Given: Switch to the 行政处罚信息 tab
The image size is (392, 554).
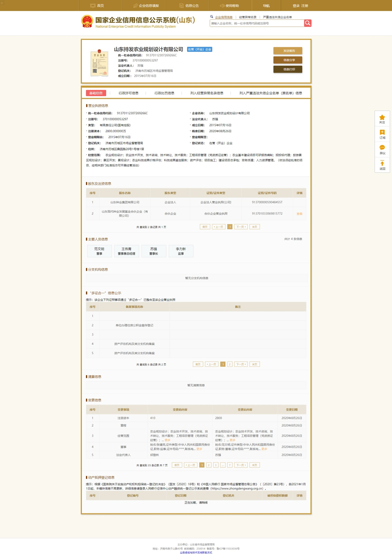Looking at the screenshot, I should [164, 93].
